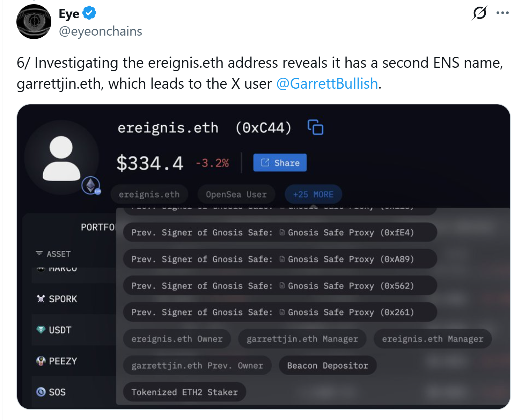
Task: Select the USDT token icon
Action: 40,330
